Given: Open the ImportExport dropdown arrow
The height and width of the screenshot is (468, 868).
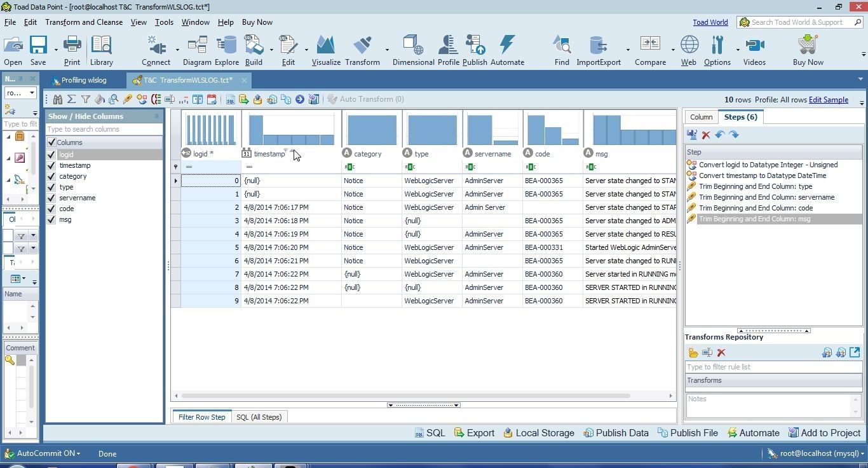Looking at the screenshot, I should tap(628, 50).
